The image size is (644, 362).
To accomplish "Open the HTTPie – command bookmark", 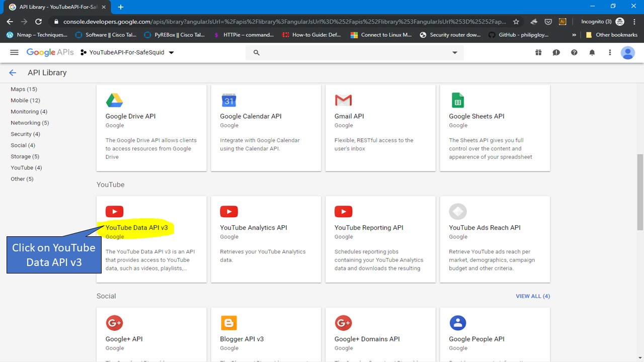I will click(x=244, y=35).
